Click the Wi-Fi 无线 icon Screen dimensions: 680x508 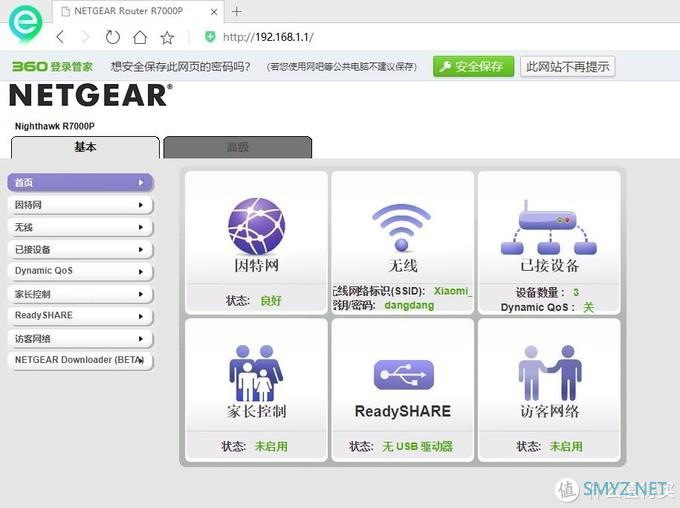(x=402, y=227)
